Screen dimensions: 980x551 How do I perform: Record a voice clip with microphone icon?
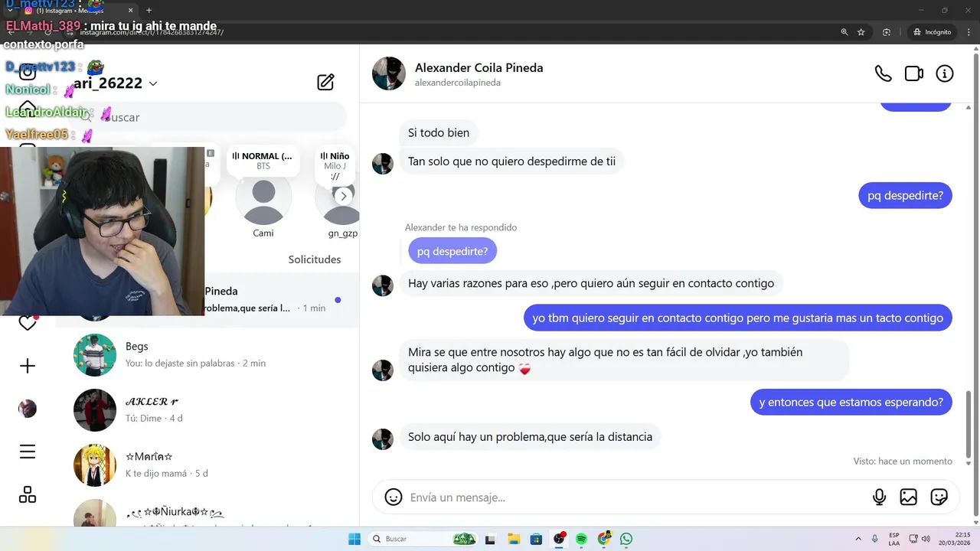tap(879, 497)
